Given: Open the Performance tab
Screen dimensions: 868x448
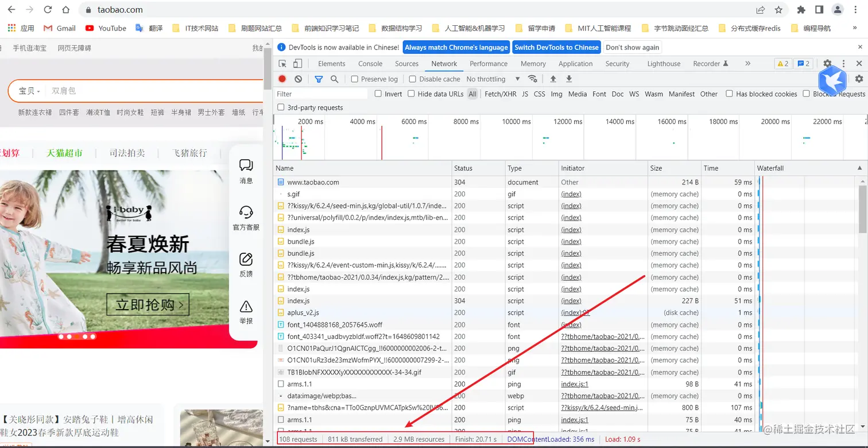Looking at the screenshot, I should click(x=489, y=64).
